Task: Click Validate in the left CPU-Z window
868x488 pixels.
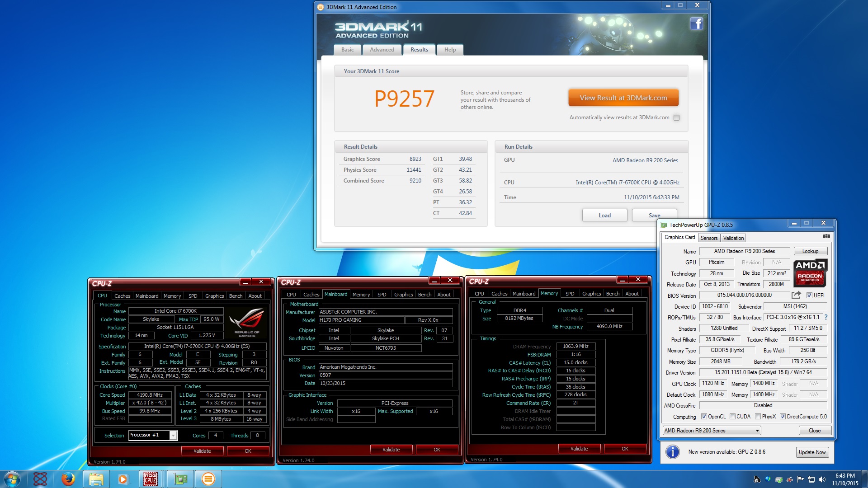Action: pos(202,451)
